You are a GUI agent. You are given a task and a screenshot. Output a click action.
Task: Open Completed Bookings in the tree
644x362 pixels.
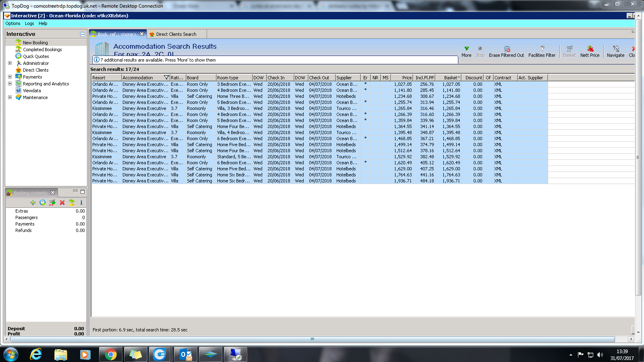(42, 50)
